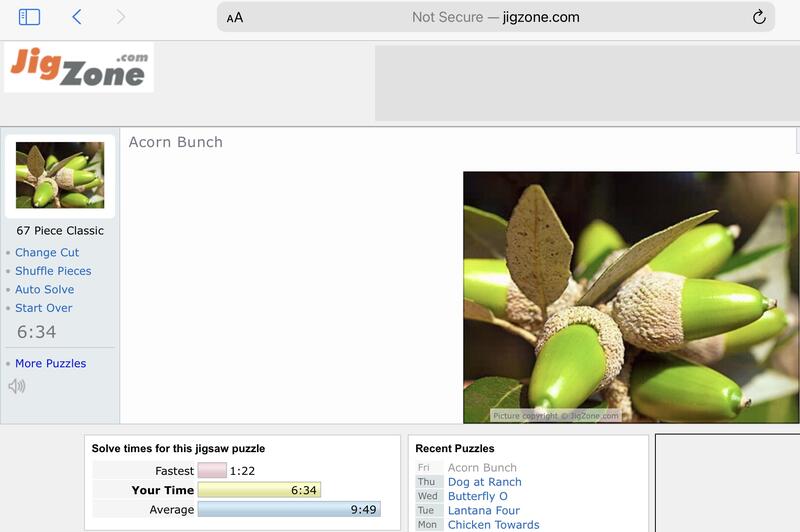Click the Average 9:49 blue bar

(289, 509)
